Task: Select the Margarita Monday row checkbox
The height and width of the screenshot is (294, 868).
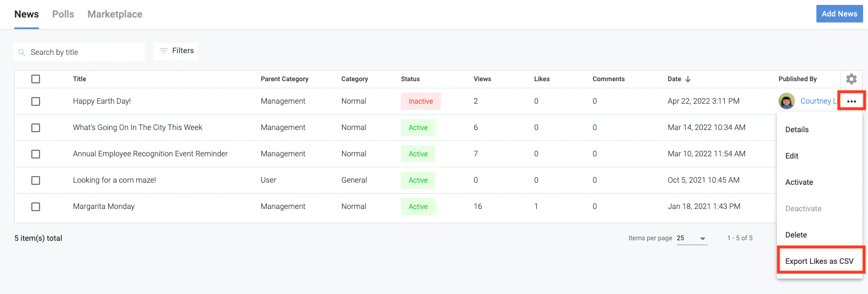Action: pyautogui.click(x=36, y=207)
